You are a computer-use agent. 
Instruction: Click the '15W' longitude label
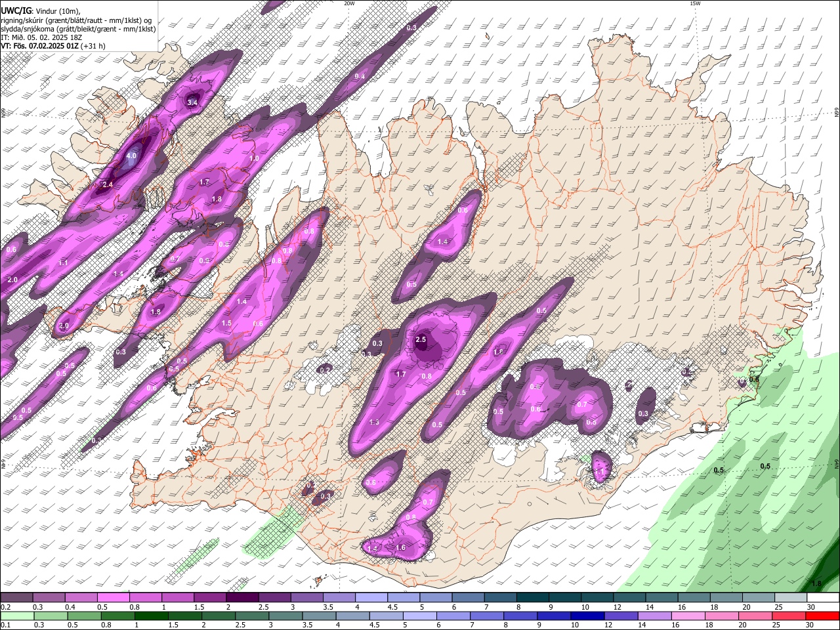694,3
